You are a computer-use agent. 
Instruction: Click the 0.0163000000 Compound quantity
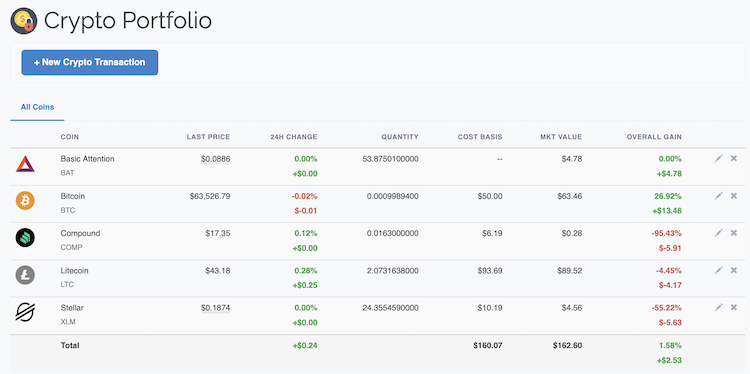pyautogui.click(x=393, y=233)
